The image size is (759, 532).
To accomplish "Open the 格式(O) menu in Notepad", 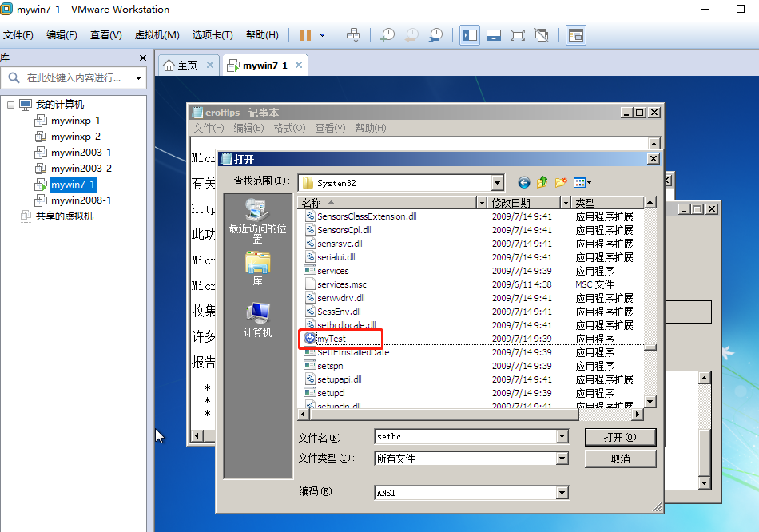I will (289, 128).
